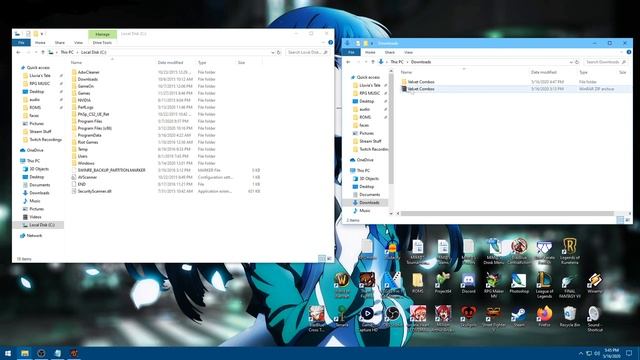Image resolution: width=640 pixels, height=360 pixels.
Task: Open the Project64 desktop shortcut
Action: (x=443, y=283)
